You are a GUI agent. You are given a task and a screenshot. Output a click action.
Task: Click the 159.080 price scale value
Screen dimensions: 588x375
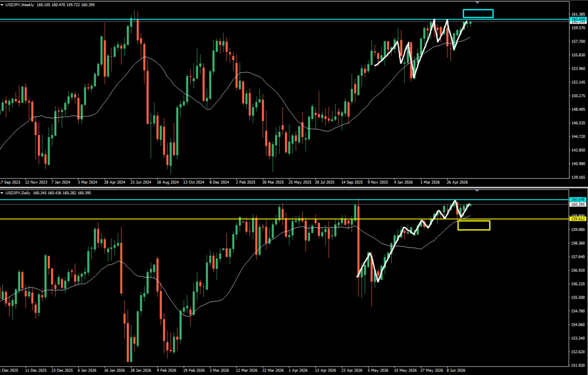point(578,230)
